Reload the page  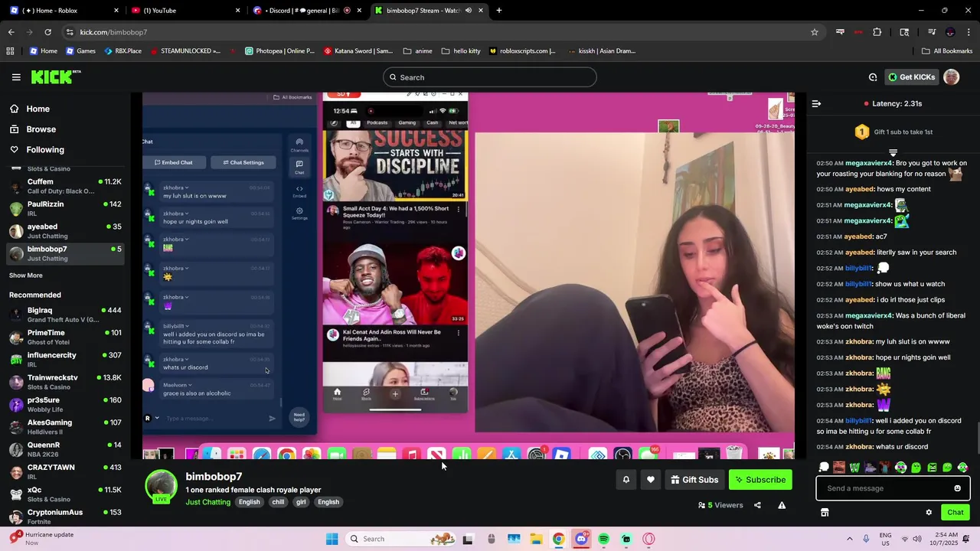pyautogui.click(x=47, y=32)
